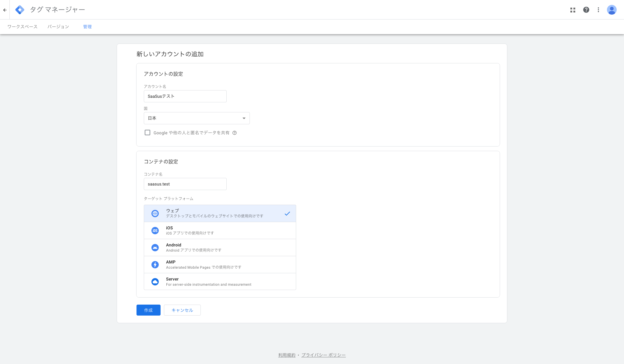Click the アカウントの設定 section heading
This screenshot has height=364, width=624.
163,74
